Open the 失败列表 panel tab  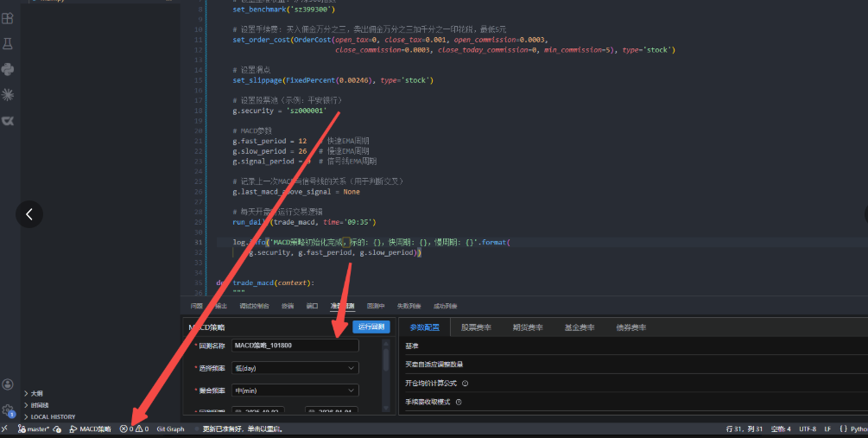tap(409, 306)
